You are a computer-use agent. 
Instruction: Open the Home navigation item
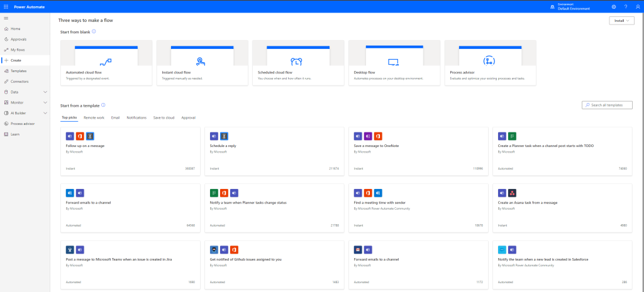coord(25,29)
